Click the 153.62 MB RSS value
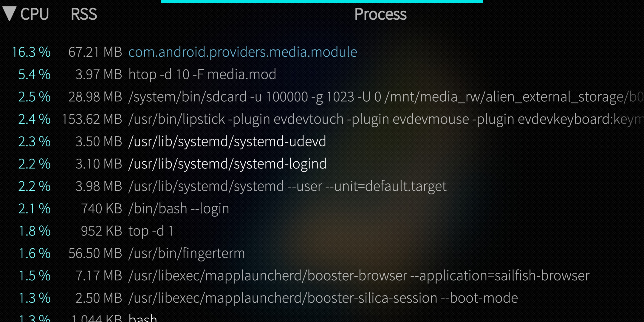The height and width of the screenshot is (322, 644). click(x=92, y=119)
